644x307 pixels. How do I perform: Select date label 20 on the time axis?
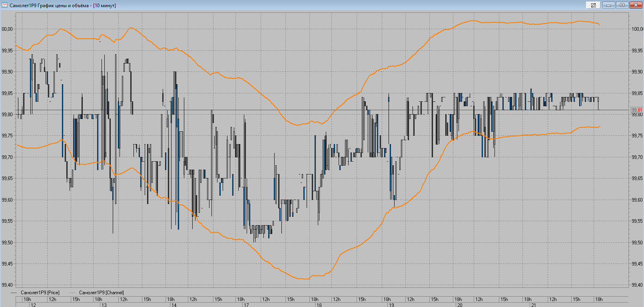pos(460,305)
